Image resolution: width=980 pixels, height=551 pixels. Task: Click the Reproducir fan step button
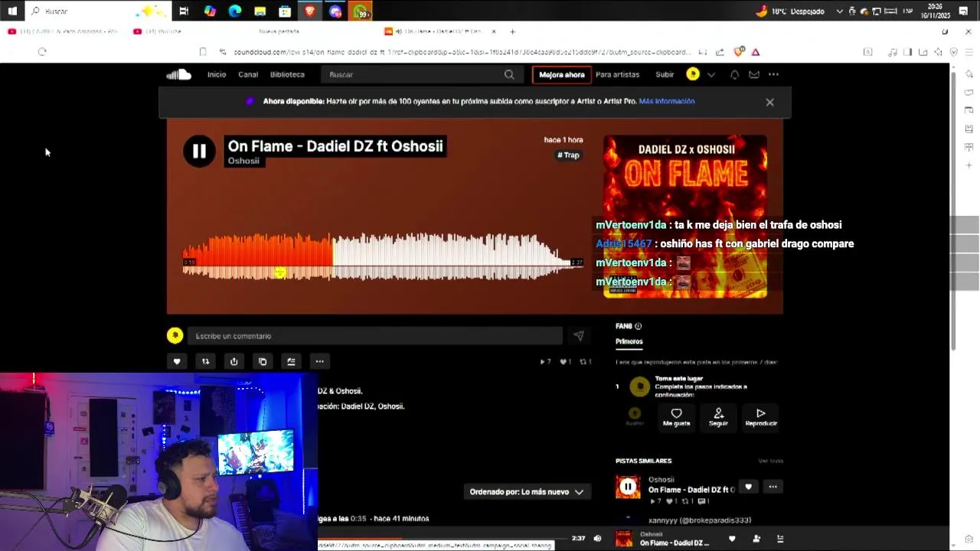(761, 417)
